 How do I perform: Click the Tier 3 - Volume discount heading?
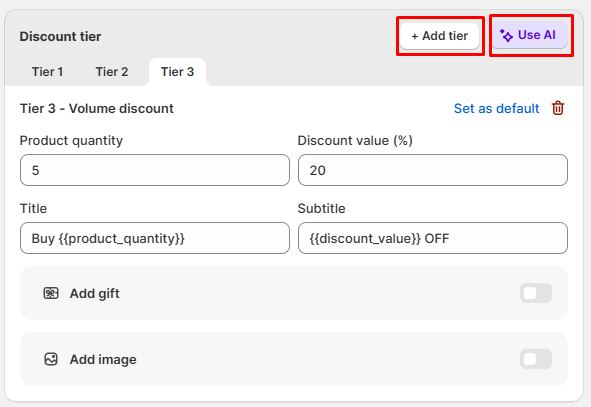(x=96, y=109)
